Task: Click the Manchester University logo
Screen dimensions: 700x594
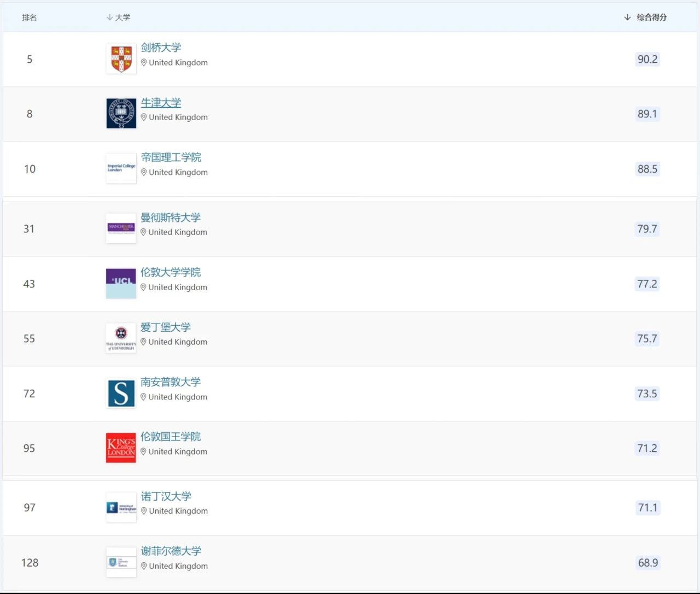Action: pos(121,228)
